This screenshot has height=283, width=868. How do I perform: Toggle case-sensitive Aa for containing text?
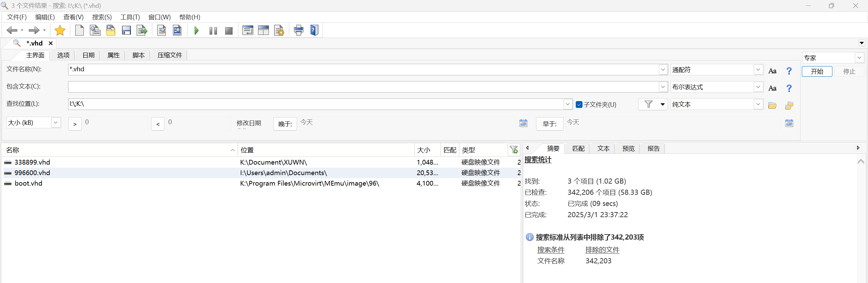coord(772,88)
